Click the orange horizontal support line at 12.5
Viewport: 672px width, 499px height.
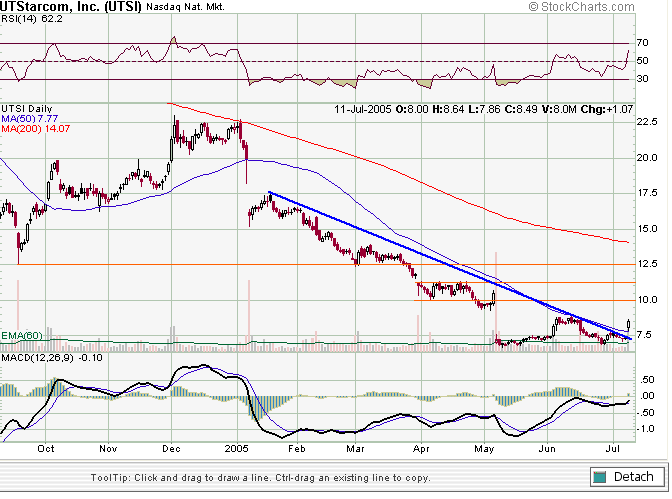click(326, 265)
